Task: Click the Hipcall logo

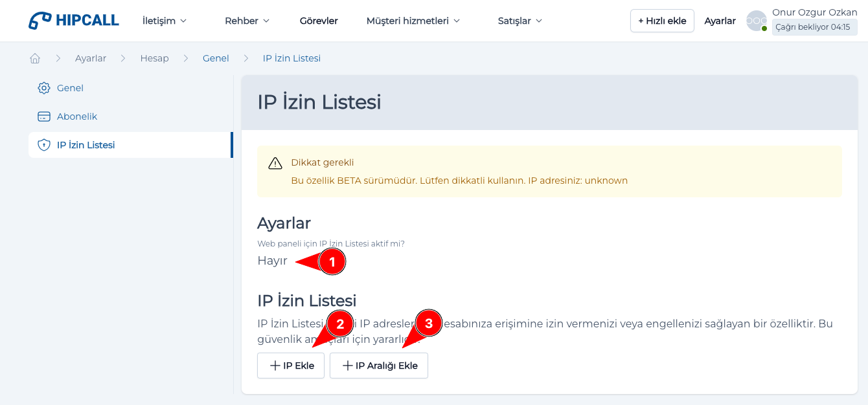Action: coord(73,20)
